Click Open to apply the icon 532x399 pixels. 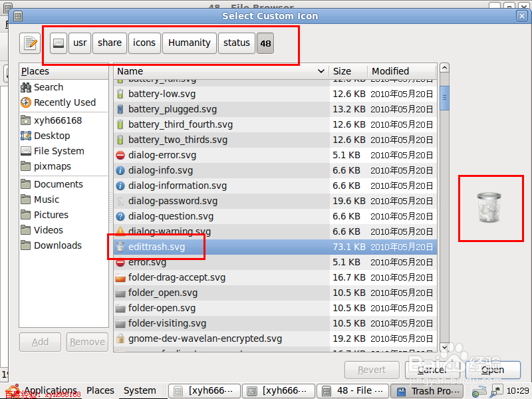click(493, 370)
